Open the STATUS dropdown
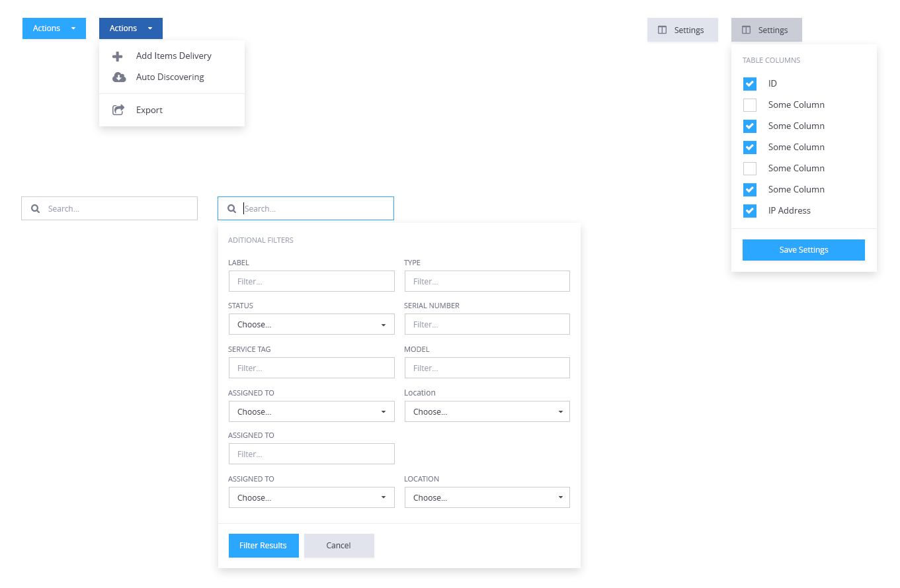Image resolution: width=900 pixels, height=588 pixels. pos(311,324)
